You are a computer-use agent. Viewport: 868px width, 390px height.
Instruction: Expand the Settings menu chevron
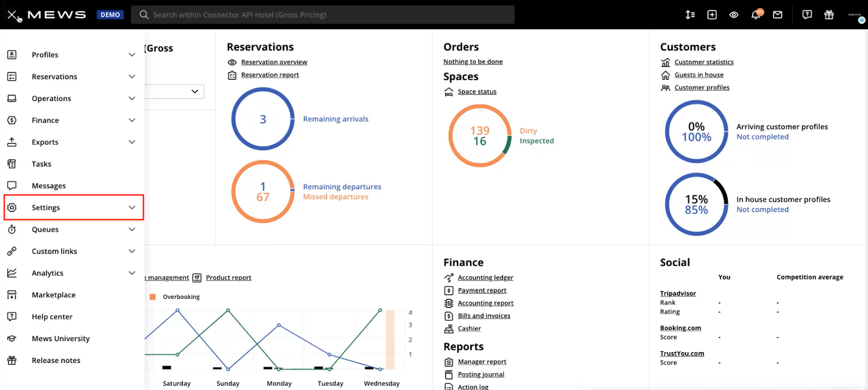(x=132, y=207)
